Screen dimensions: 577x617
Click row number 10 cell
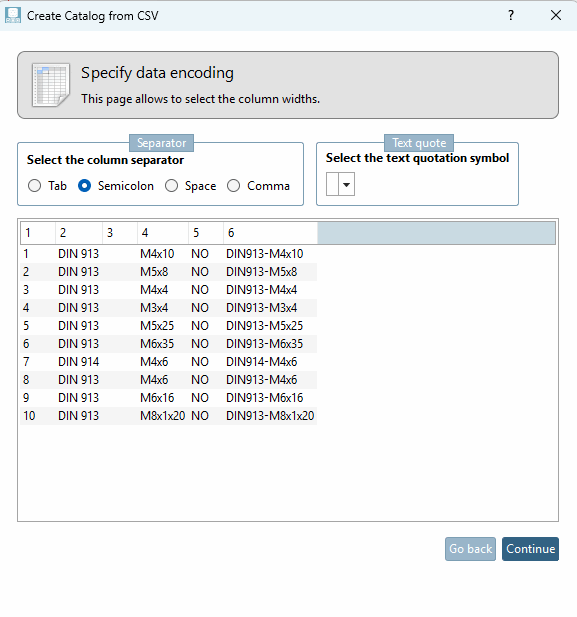coord(38,416)
